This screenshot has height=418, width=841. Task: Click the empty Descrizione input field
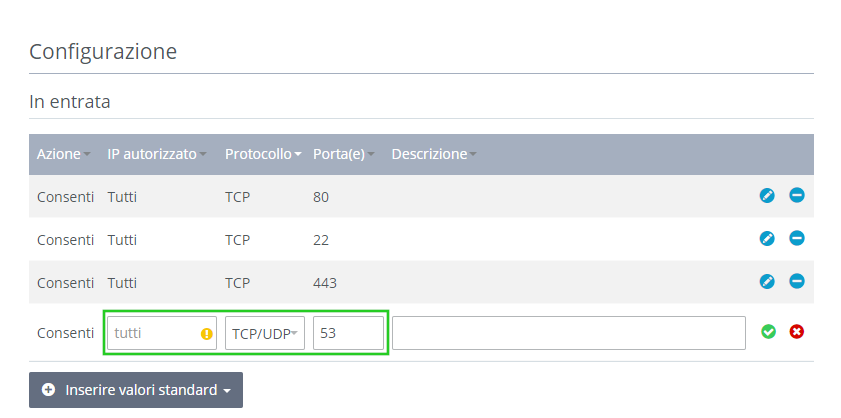click(x=569, y=333)
